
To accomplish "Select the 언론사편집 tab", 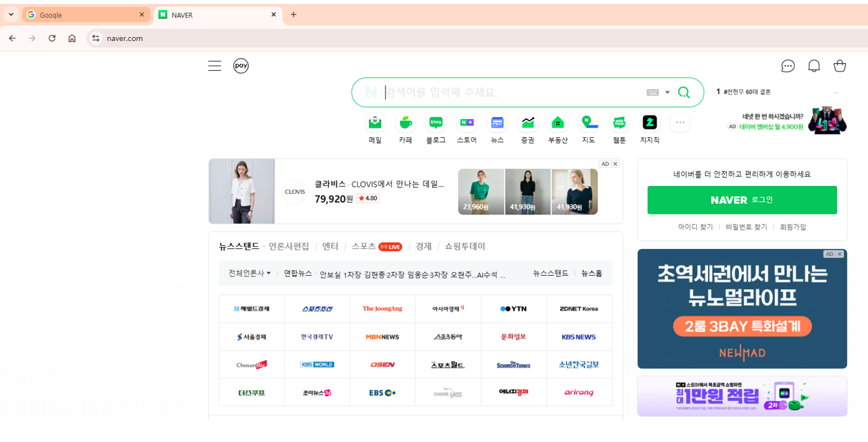I will pyautogui.click(x=289, y=246).
